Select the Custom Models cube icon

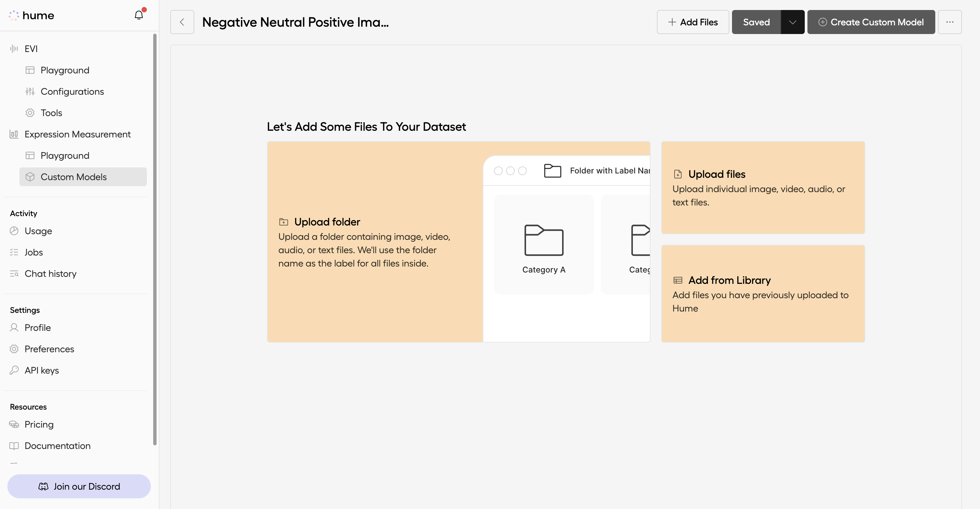[30, 177]
